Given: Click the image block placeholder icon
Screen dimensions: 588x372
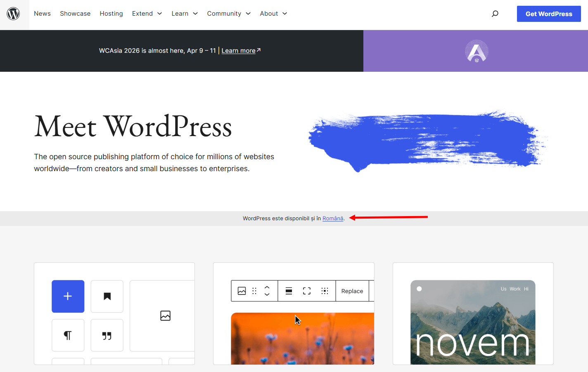Looking at the screenshot, I should point(166,315).
